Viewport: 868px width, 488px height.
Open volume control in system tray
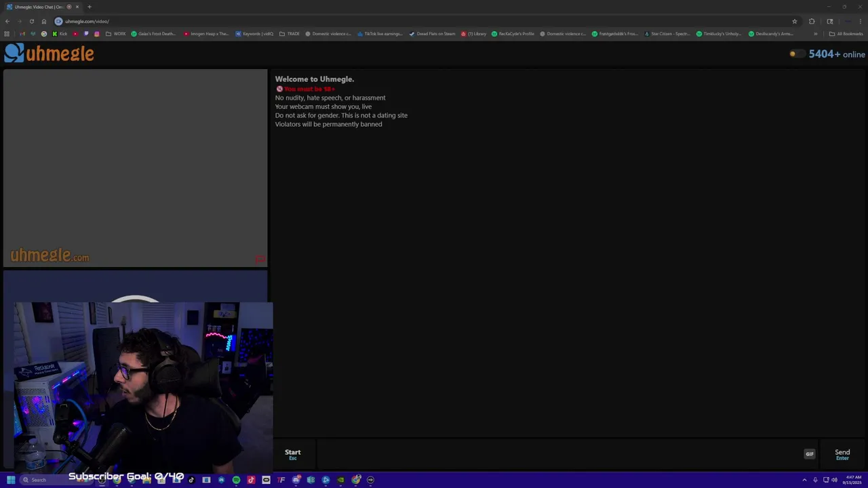[835, 480]
